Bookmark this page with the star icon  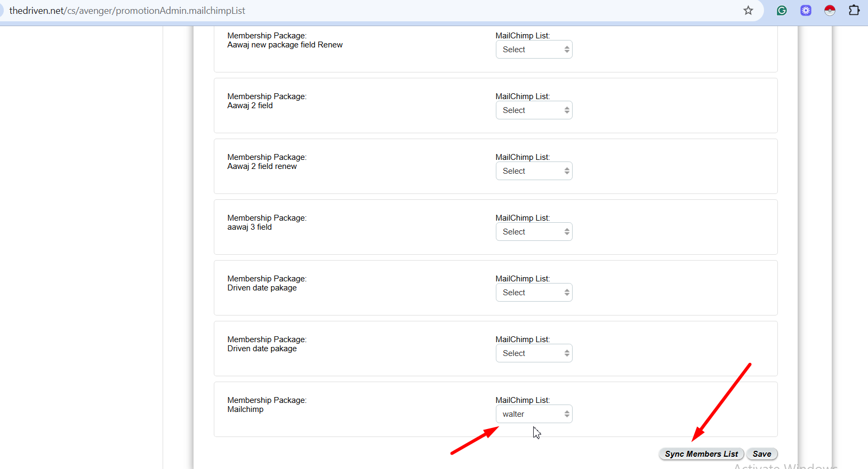pyautogui.click(x=748, y=11)
